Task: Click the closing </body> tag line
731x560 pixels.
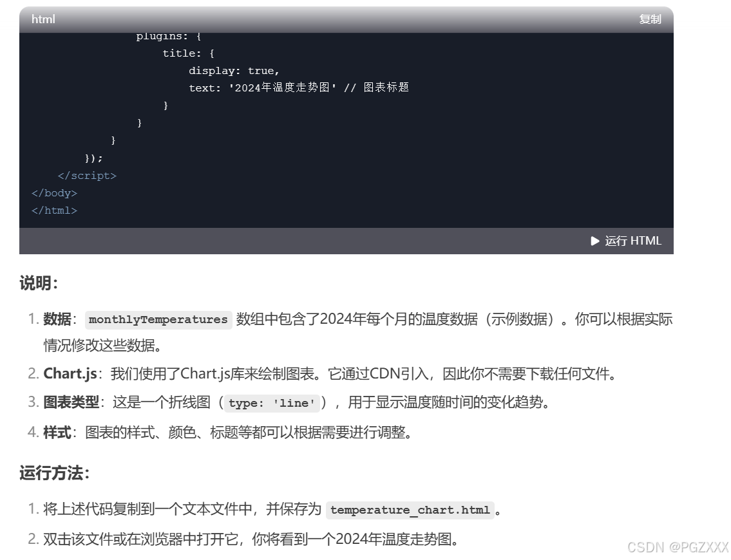Action: tap(54, 193)
